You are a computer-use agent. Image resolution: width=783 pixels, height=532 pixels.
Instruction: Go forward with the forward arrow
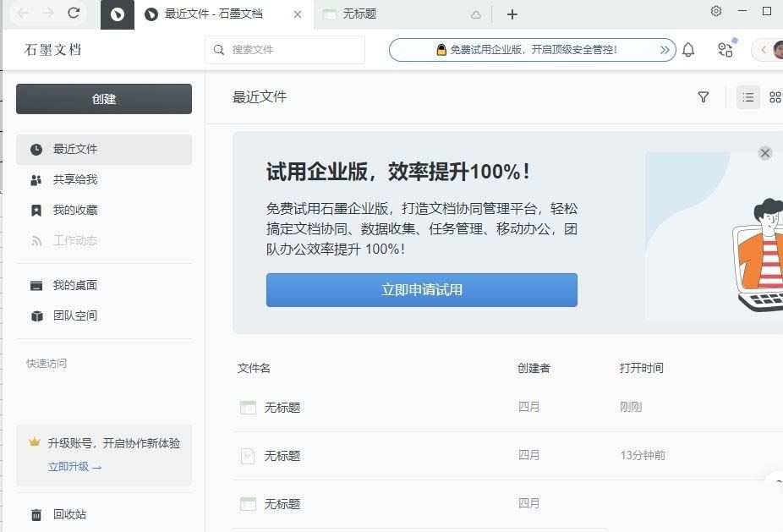(x=48, y=13)
